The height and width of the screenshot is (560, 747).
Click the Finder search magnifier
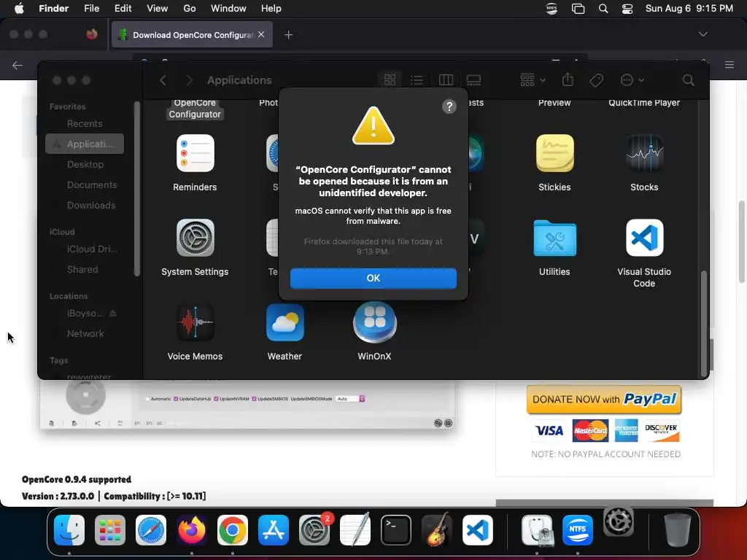[688, 80]
